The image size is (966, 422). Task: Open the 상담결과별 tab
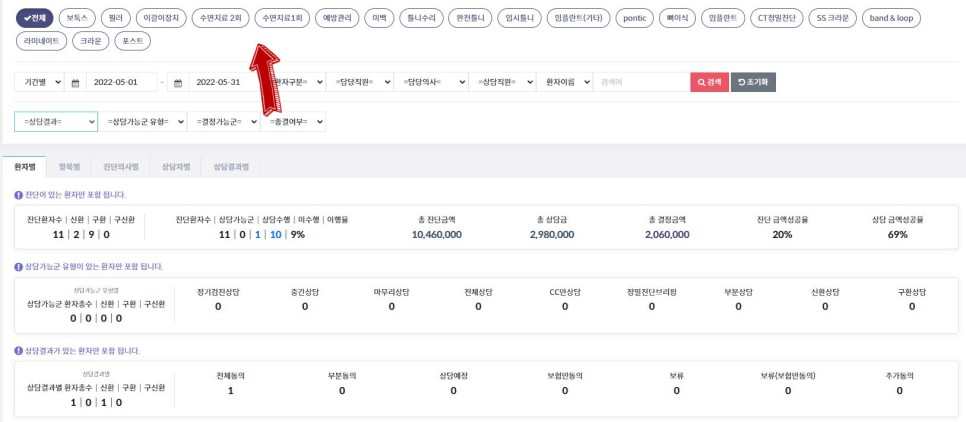pos(231,167)
